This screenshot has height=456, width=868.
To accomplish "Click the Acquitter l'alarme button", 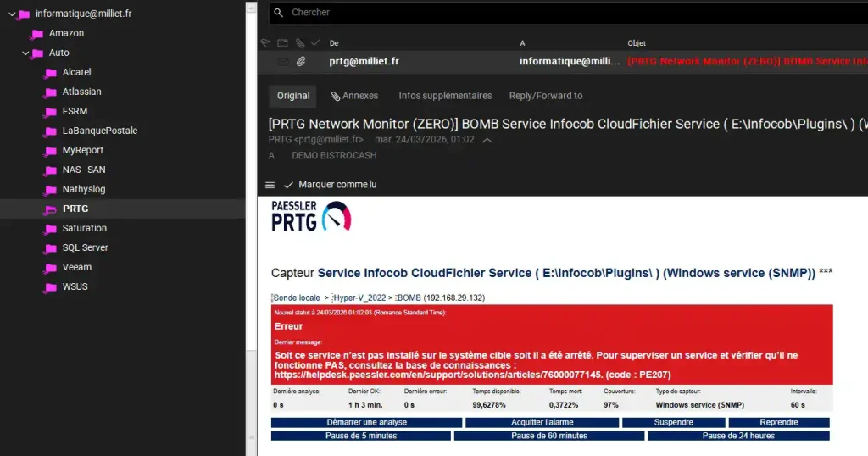I will tap(542, 422).
